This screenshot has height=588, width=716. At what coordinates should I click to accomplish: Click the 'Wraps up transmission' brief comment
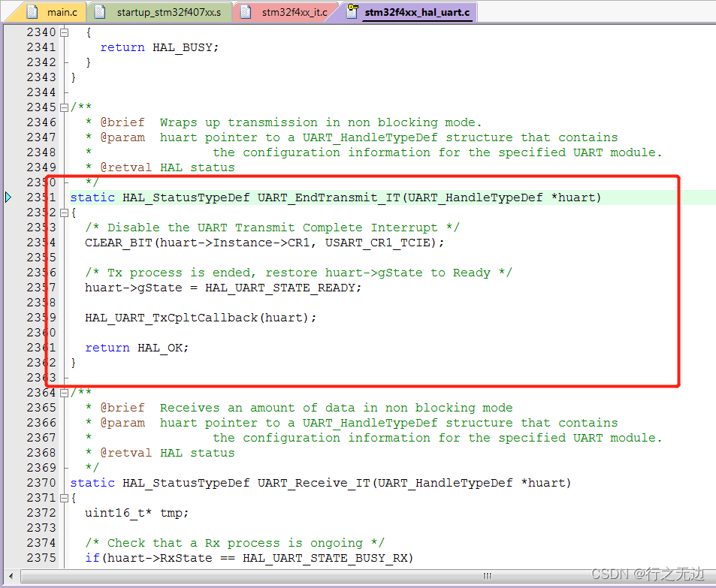(321, 122)
